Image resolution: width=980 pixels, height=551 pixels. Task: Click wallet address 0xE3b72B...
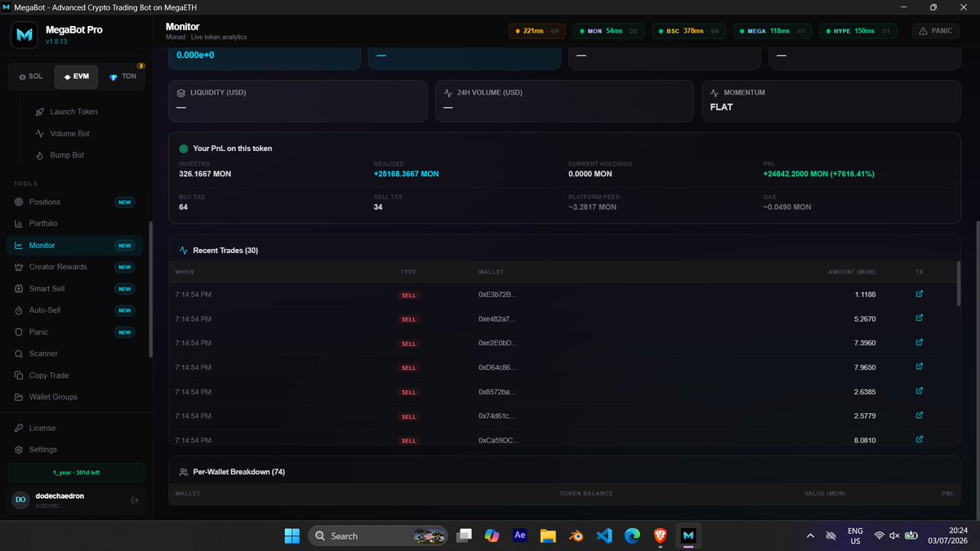click(497, 295)
